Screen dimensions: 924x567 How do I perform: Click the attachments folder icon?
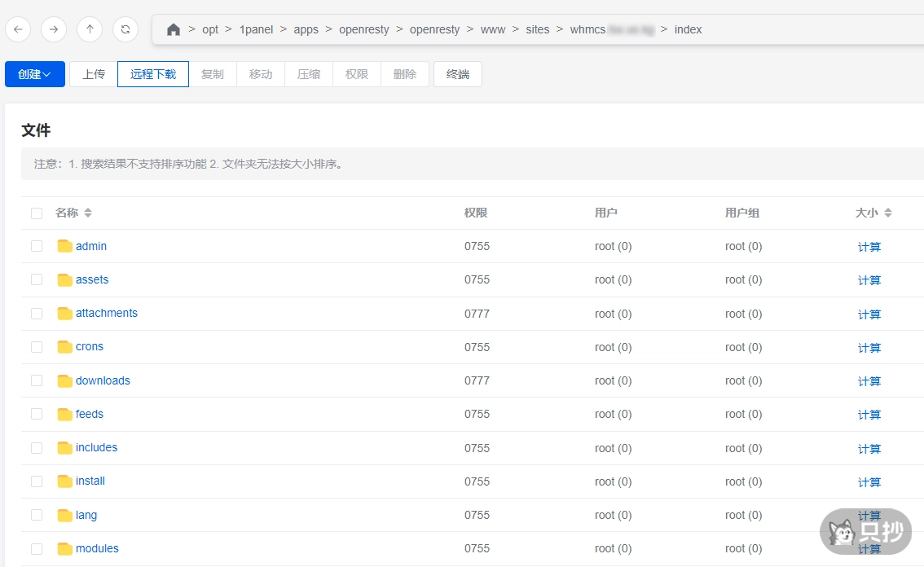[x=65, y=314]
